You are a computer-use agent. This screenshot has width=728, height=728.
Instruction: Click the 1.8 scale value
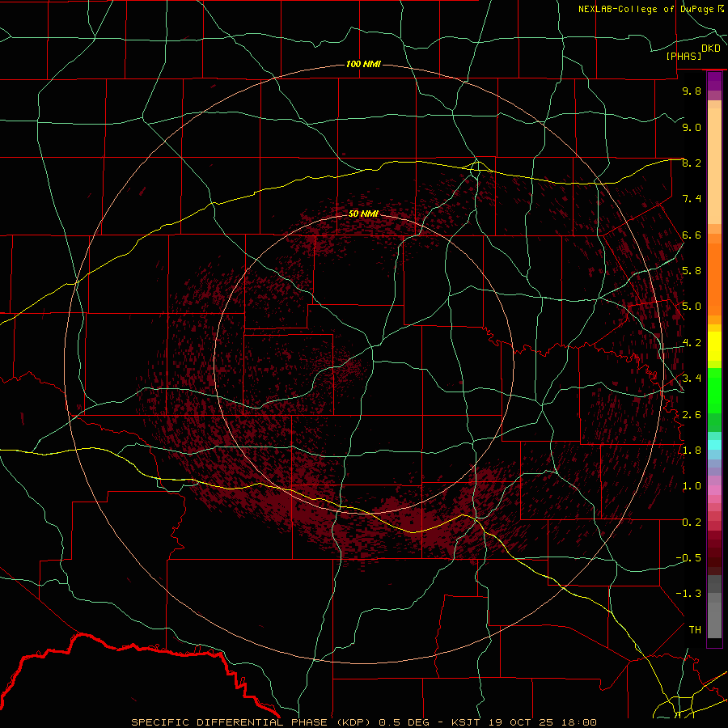tap(692, 451)
